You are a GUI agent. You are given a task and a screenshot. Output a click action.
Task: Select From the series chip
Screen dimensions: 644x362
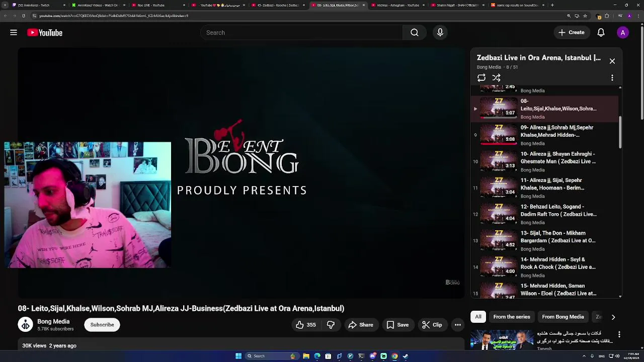pyautogui.click(x=512, y=317)
